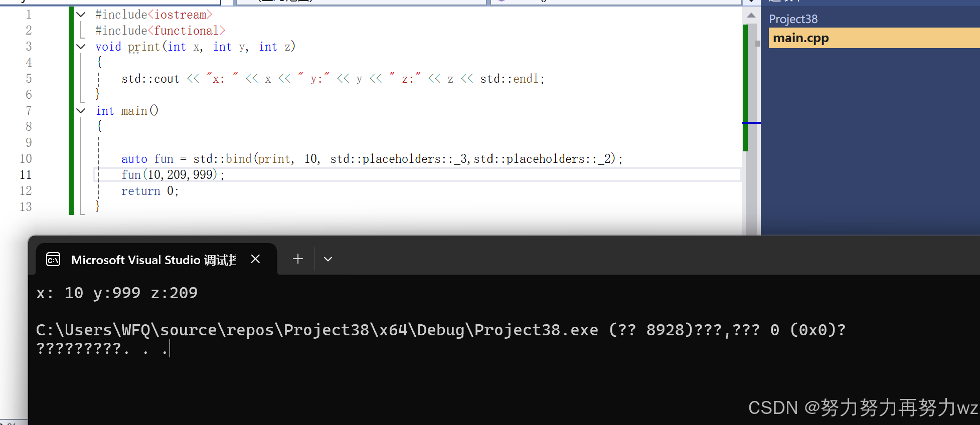Click on 'void print' function signature
The height and width of the screenshot is (425, 980).
click(x=196, y=47)
